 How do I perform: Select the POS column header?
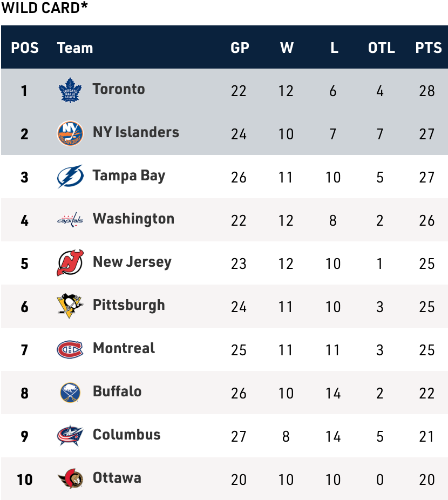pyautogui.click(x=25, y=48)
